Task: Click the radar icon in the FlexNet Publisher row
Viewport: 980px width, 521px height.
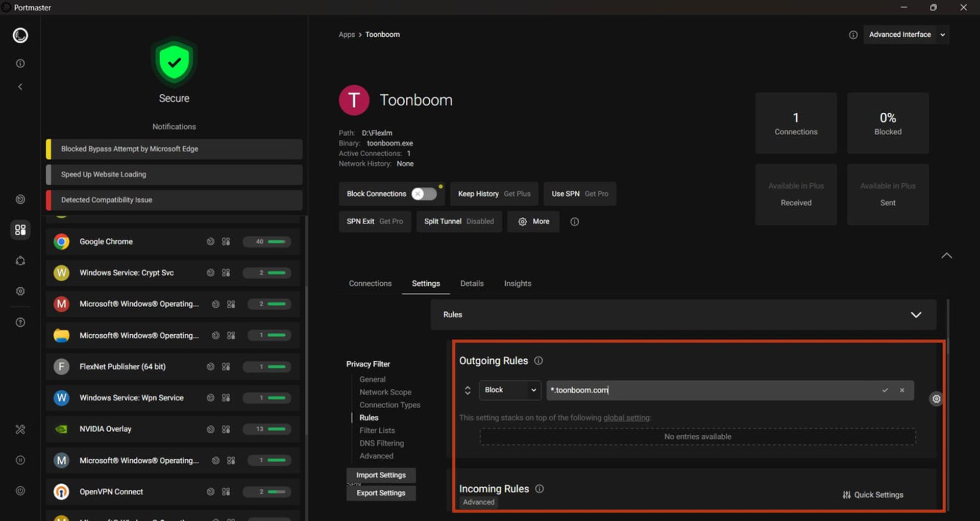Action: [210, 366]
